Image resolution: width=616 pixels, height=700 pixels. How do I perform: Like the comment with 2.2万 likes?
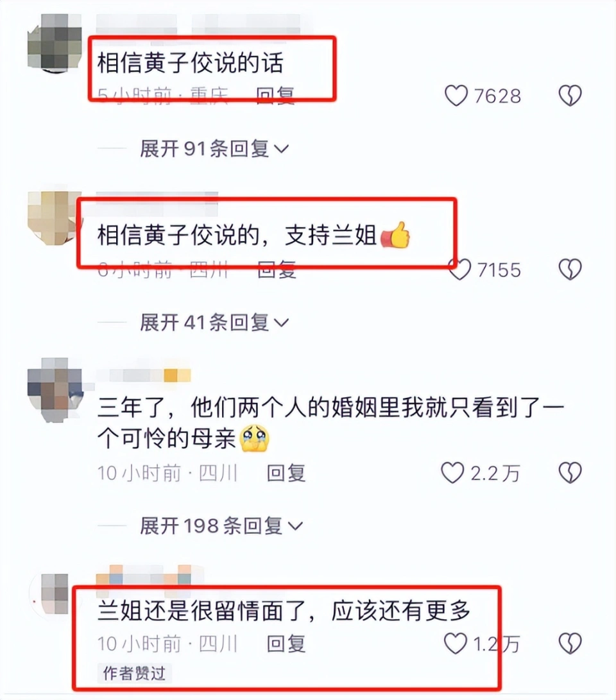tap(452, 473)
